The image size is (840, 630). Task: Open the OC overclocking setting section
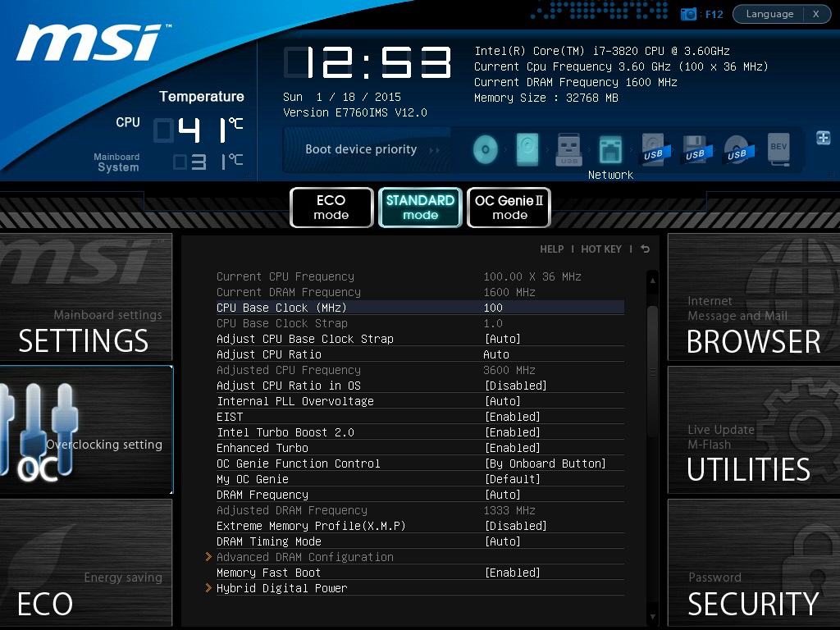(85, 430)
